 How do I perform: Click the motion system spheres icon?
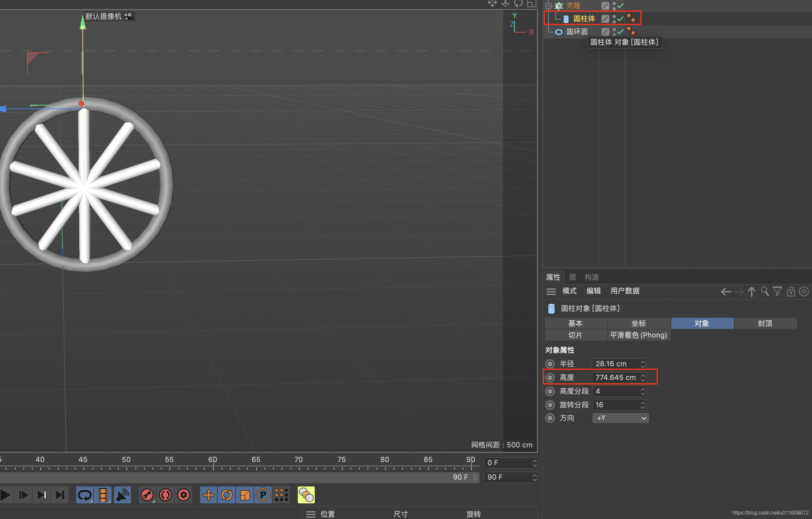pos(306,495)
